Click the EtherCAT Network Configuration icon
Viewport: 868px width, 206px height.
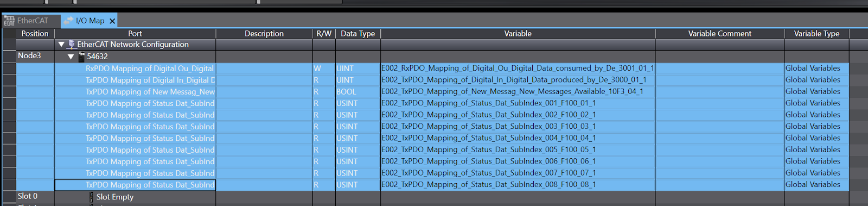(x=72, y=44)
